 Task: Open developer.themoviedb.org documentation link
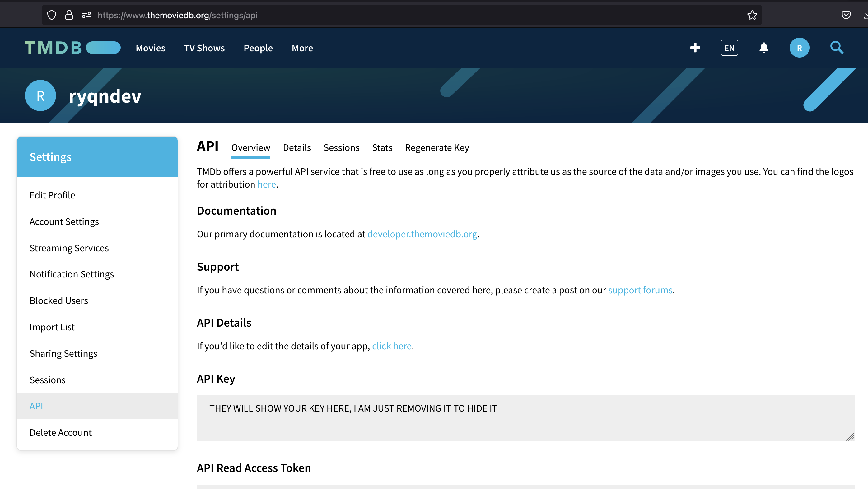[x=422, y=234]
